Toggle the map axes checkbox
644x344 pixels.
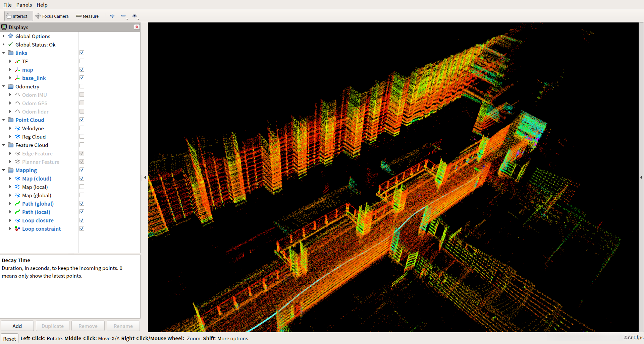82,69
